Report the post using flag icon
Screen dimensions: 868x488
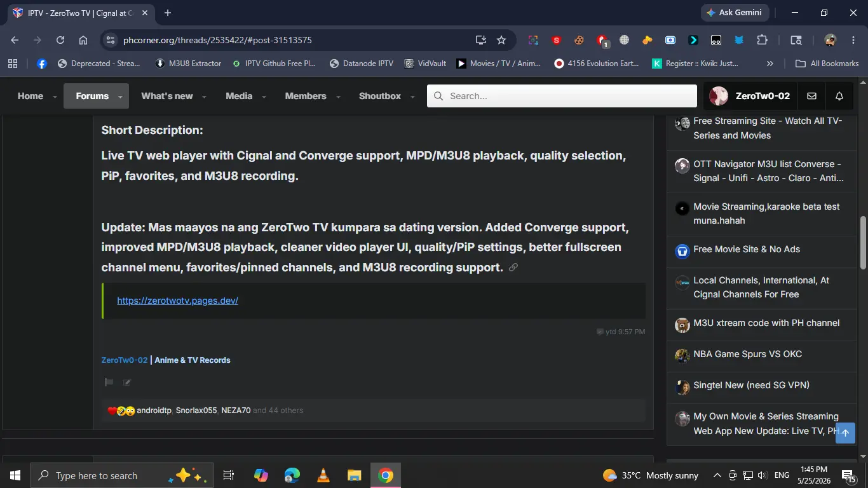click(x=109, y=382)
